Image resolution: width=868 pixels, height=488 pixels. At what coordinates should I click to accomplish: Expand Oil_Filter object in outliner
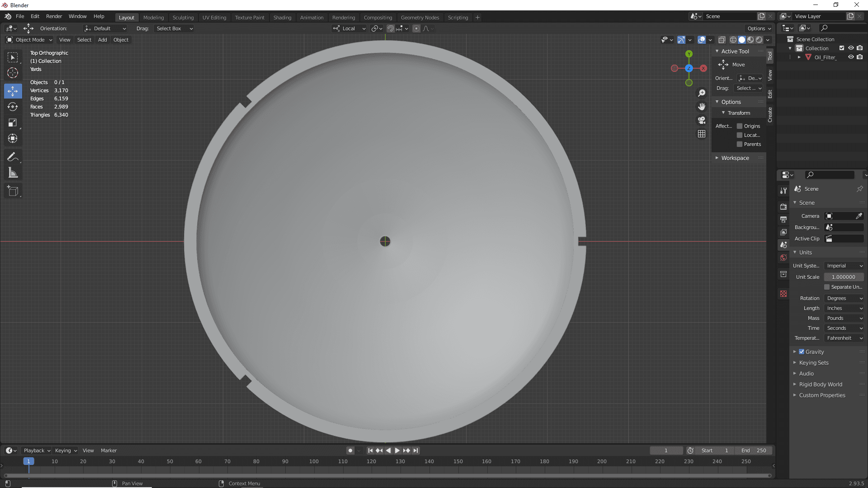(799, 57)
